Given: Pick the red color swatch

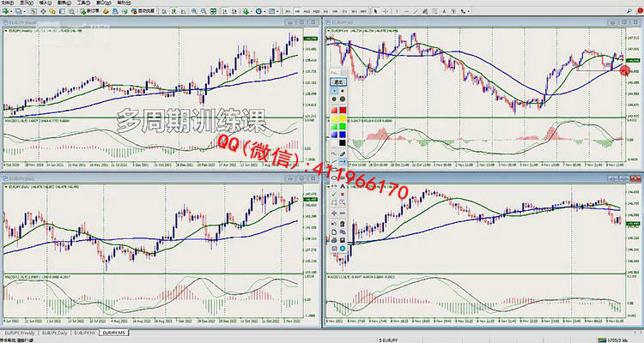Looking at the screenshot, I should click(x=343, y=110).
